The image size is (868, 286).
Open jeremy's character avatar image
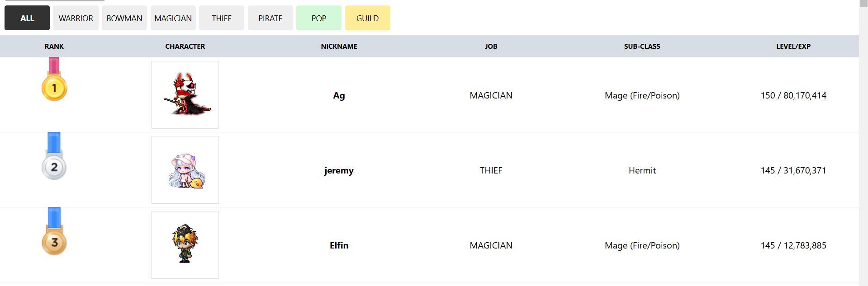click(x=185, y=170)
